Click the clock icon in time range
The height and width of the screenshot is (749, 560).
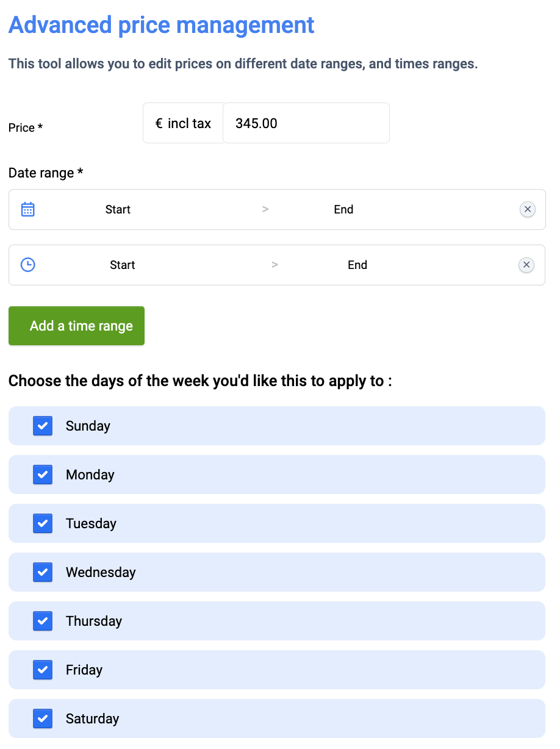pyautogui.click(x=28, y=265)
